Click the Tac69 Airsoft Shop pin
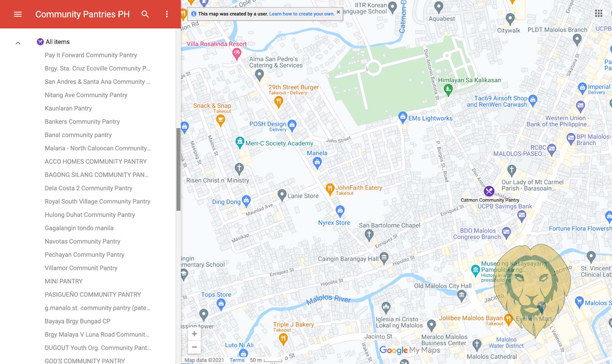 pyautogui.click(x=533, y=101)
